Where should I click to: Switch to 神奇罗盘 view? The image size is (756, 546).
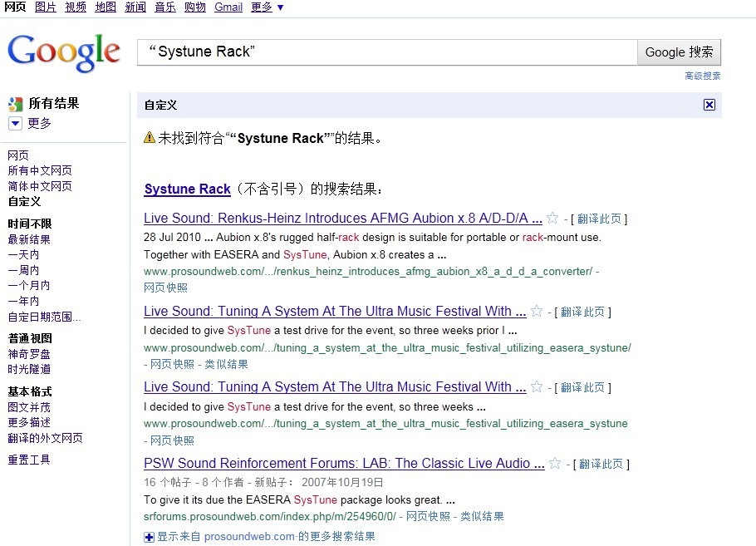(29, 354)
